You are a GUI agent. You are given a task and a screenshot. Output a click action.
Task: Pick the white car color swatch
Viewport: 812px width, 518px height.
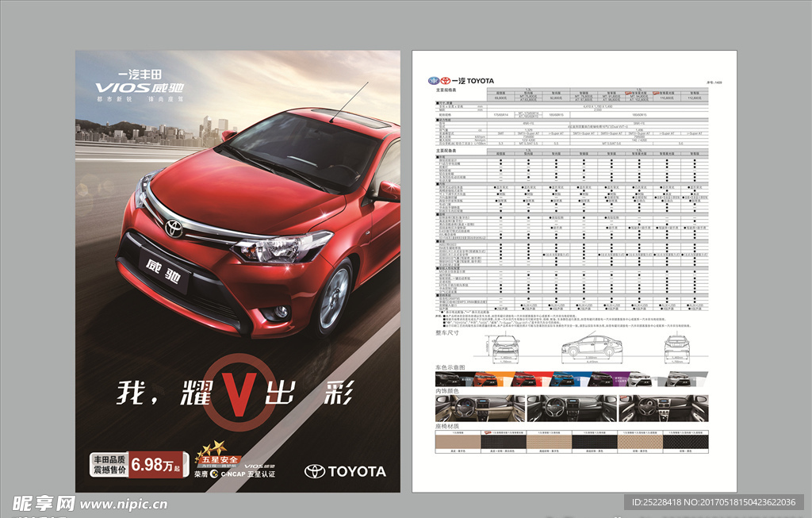click(645, 379)
